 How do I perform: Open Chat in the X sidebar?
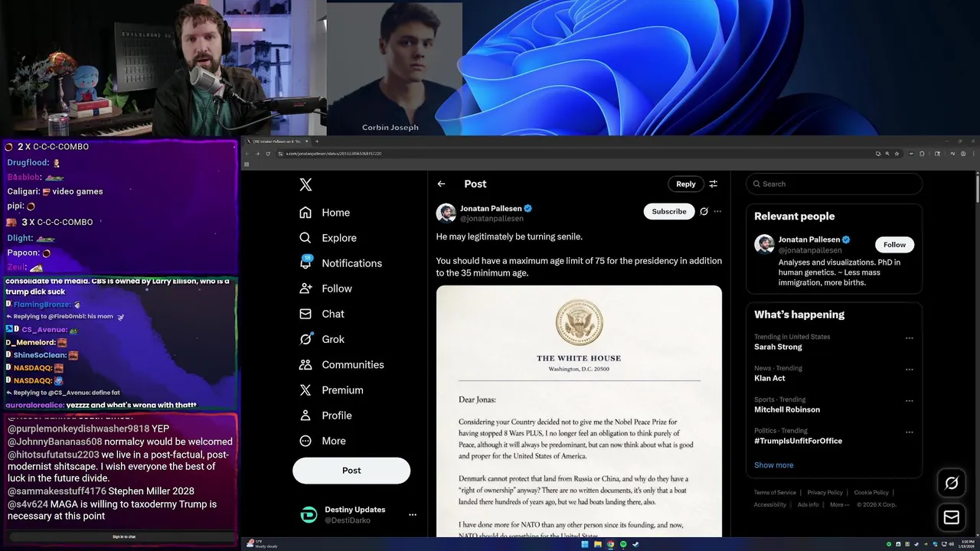[x=322, y=314]
